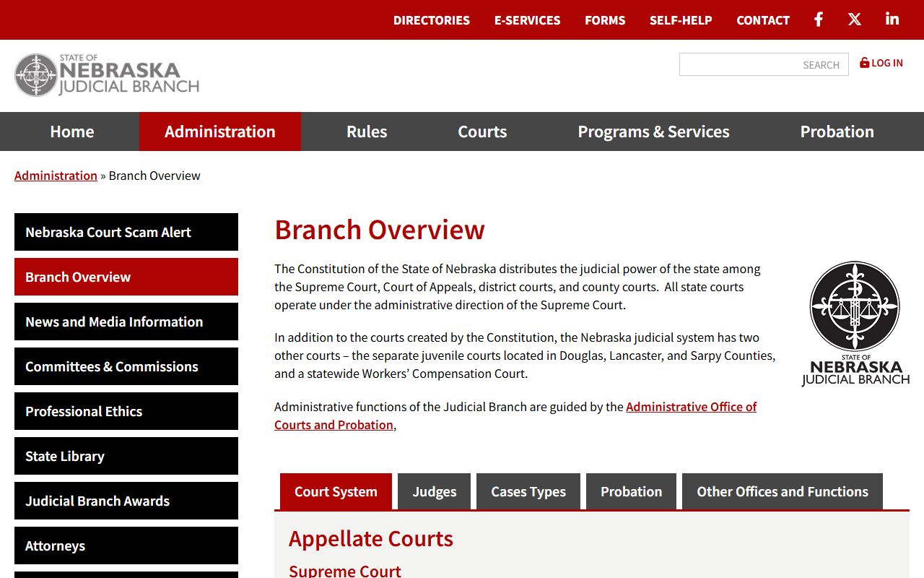The width and height of the screenshot is (924, 578).
Task: Focus the site search field
Action: [764, 64]
